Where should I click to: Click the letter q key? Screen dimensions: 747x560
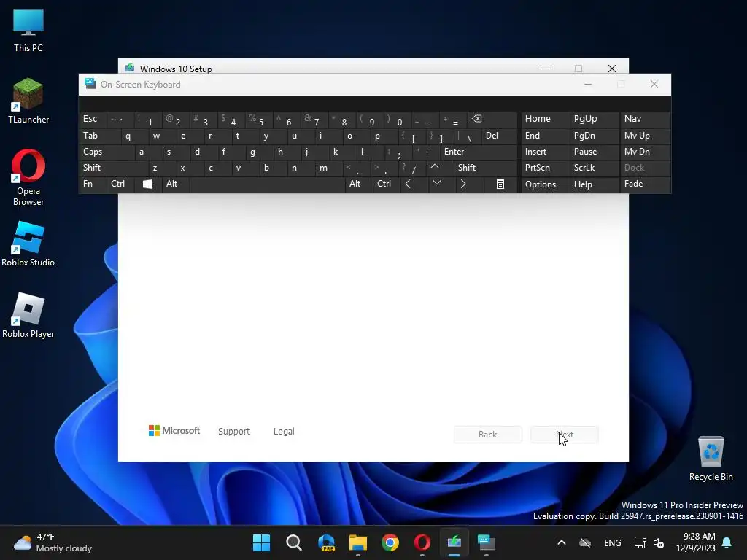click(x=134, y=136)
